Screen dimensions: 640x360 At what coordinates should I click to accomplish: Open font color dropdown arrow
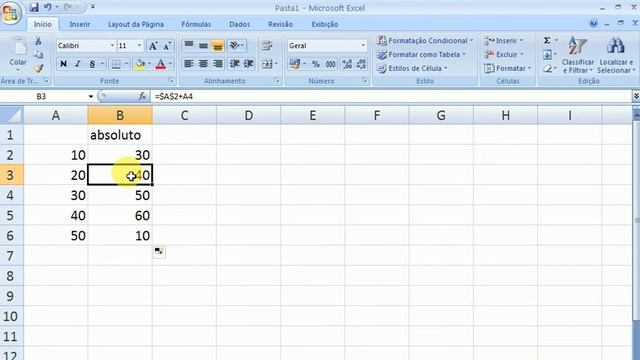[170, 64]
